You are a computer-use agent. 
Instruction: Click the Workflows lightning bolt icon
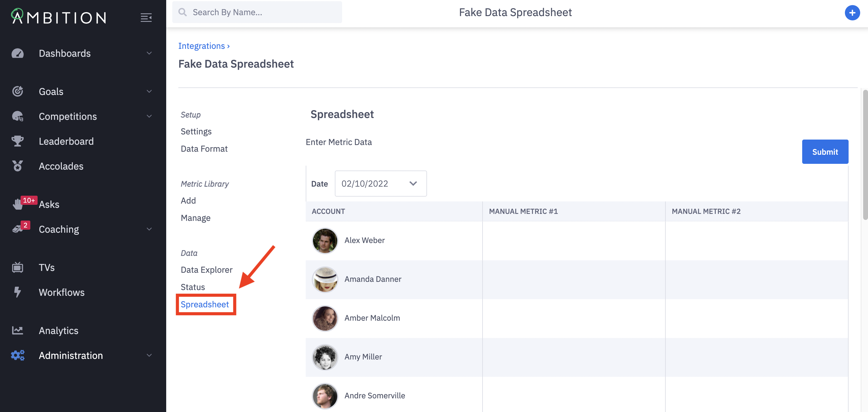(18, 292)
